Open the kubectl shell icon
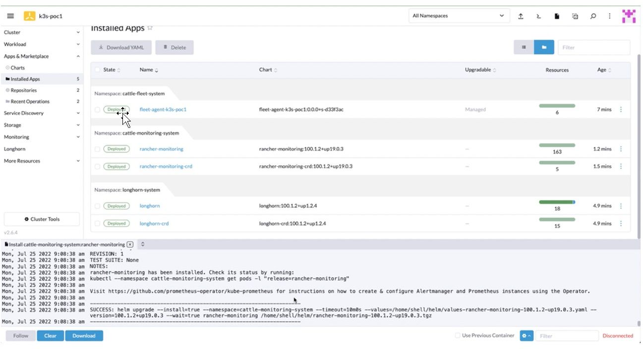 pos(538,16)
